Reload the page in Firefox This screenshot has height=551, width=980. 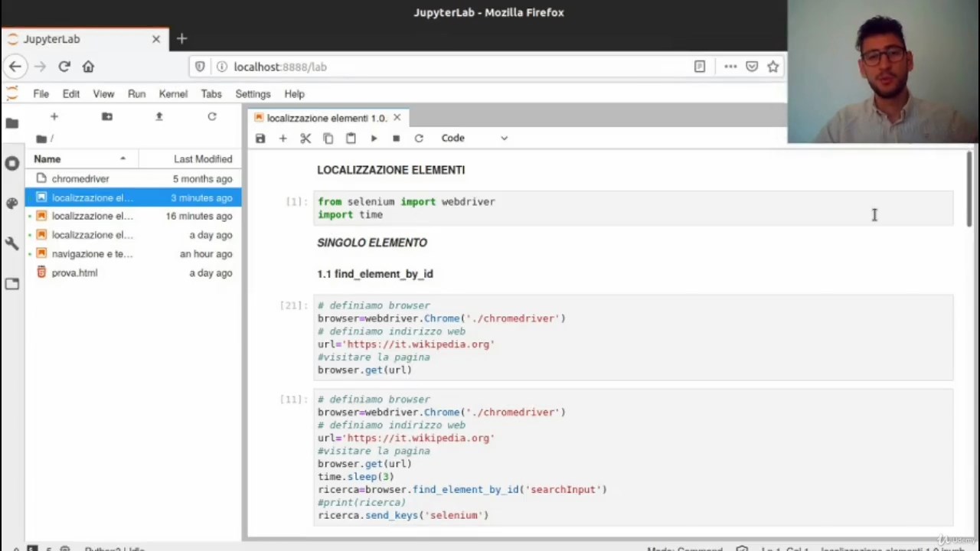tap(64, 67)
